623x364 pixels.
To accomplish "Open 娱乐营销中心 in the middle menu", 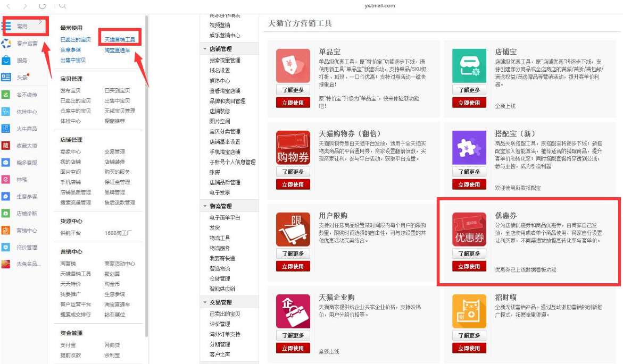I will (x=225, y=35).
